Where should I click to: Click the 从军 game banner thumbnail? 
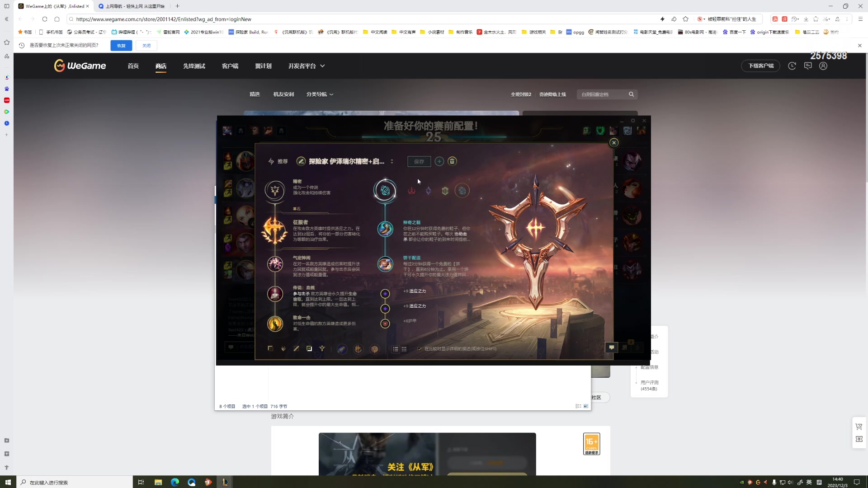[x=427, y=454]
